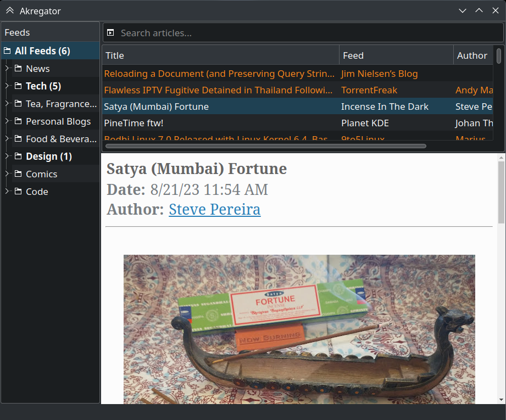Click the folder icon beside Code
This screenshot has width=506, height=420.
18,192
